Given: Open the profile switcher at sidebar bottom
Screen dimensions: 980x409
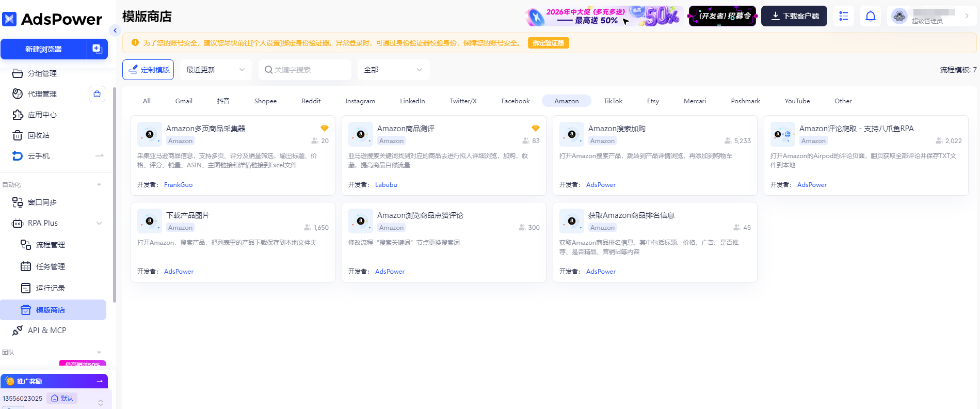Looking at the screenshot, I should click(101, 402).
